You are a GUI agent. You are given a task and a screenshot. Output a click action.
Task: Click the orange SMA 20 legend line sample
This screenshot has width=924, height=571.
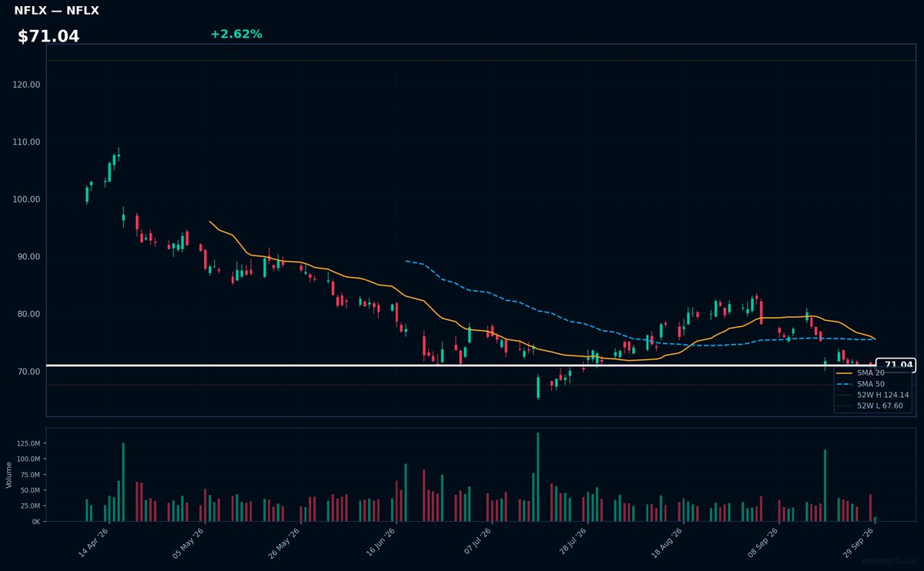845,372
